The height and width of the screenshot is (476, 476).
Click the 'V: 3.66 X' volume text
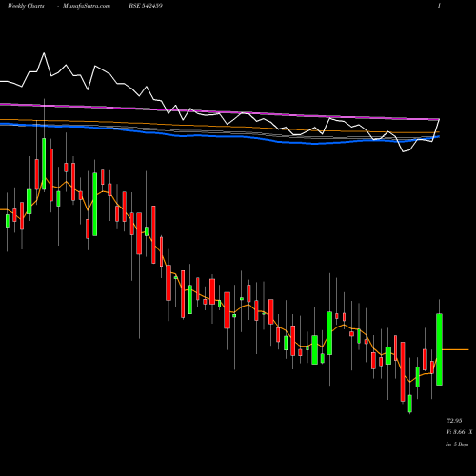click(459, 432)
